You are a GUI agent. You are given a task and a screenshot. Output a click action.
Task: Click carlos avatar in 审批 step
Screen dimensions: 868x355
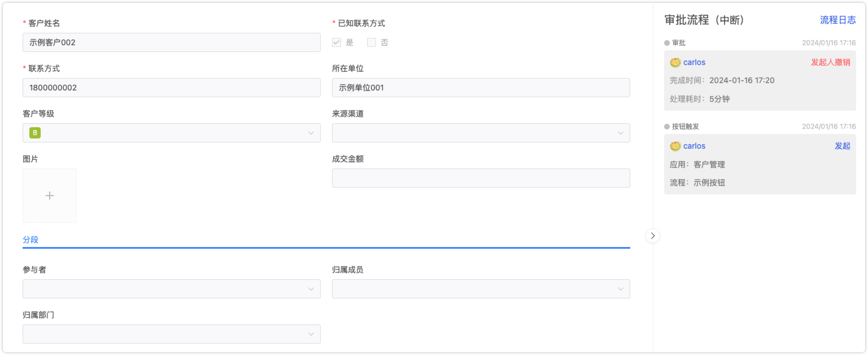675,62
